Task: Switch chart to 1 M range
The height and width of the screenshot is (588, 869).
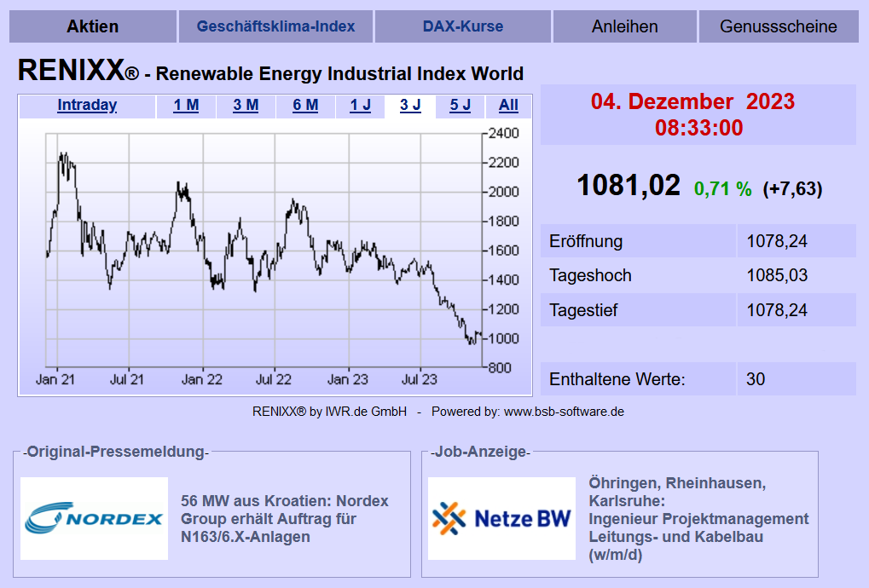Action: point(186,106)
